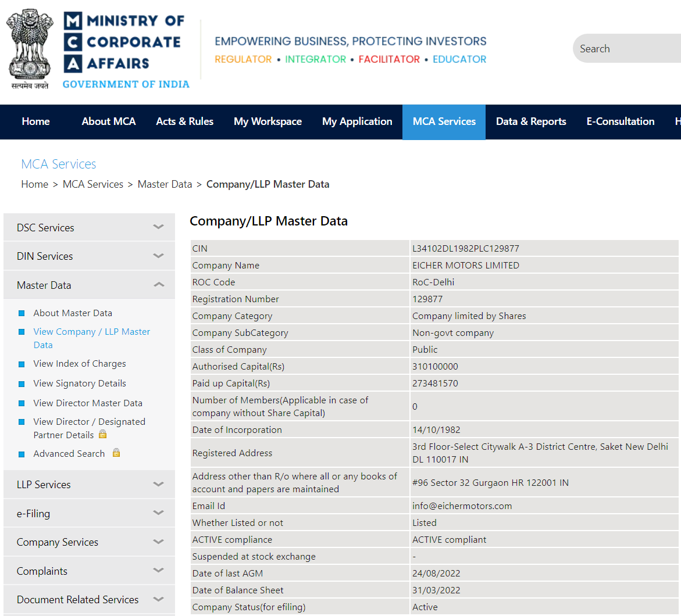The image size is (681, 616).
Task: Click blue bullet next to View Index of Charges
Action: [22, 364]
